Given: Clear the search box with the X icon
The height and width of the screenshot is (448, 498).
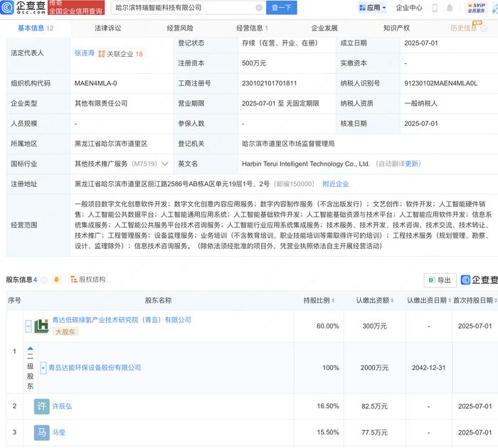Looking at the screenshot, I should 259,8.
